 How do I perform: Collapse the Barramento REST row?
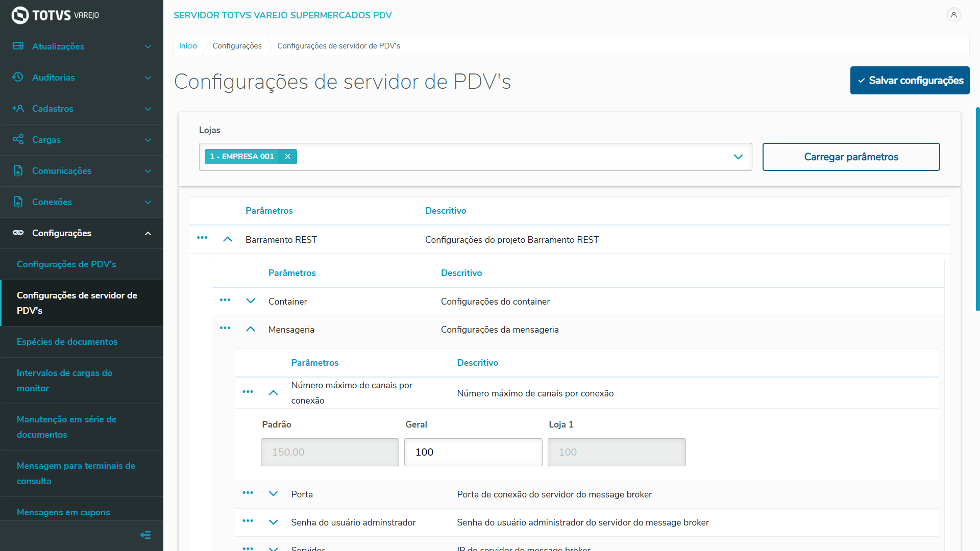(228, 239)
